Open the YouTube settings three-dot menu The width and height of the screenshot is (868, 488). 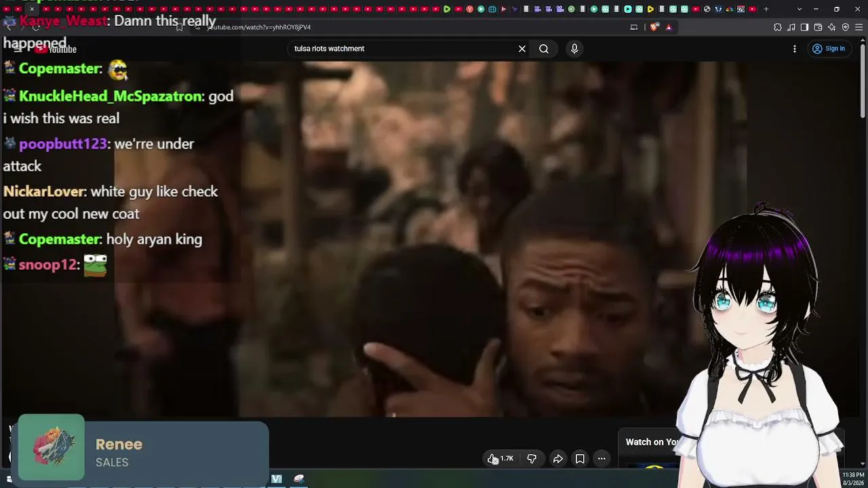click(795, 49)
